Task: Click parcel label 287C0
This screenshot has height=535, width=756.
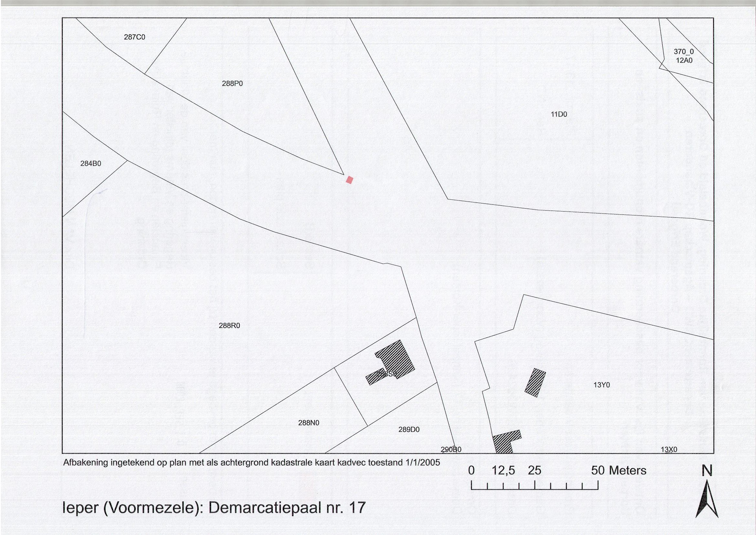Action: pos(134,37)
